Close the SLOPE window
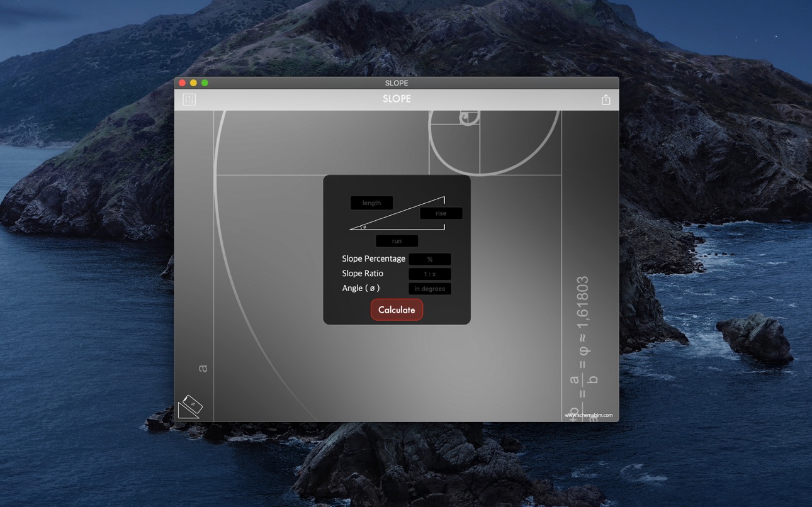Image resolution: width=812 pixels, height=507 pixels. tap(182, 83)
